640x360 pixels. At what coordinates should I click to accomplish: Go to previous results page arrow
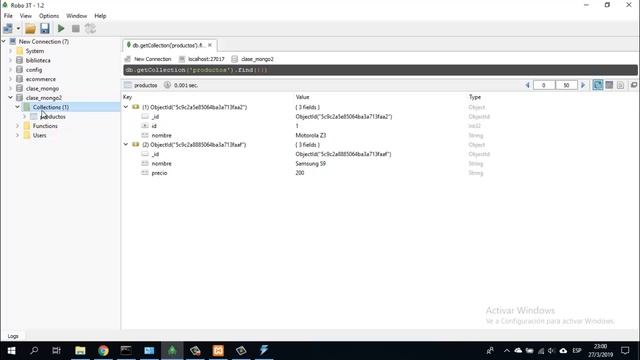[x=527, y=85]
